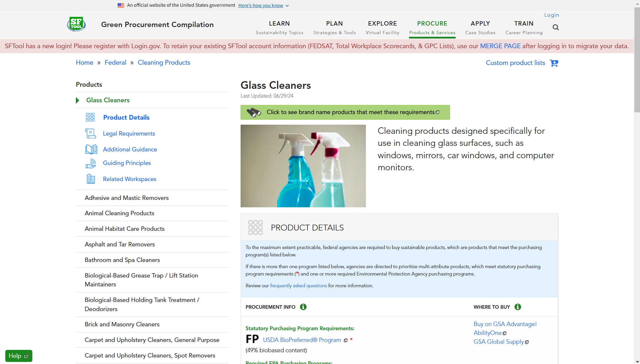Select the PROCURE menu tab
This screenshot has width=640, height=364.
click(432, 24)
